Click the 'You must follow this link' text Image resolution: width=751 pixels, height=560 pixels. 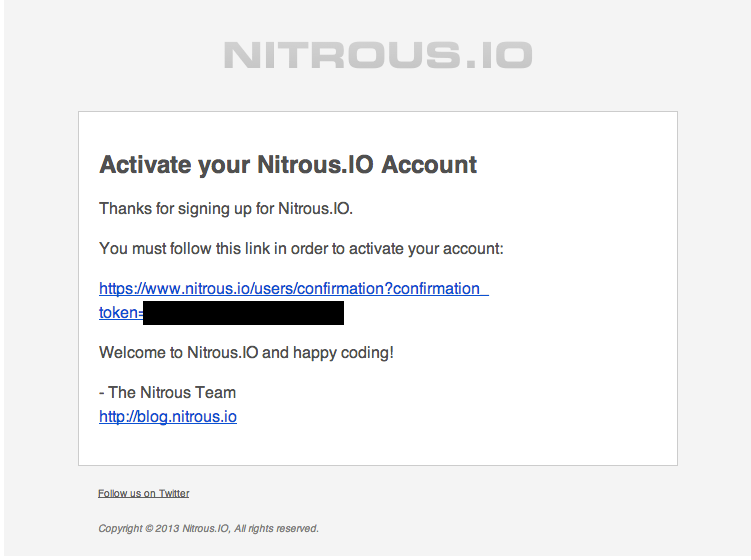(x=301, y=249)
